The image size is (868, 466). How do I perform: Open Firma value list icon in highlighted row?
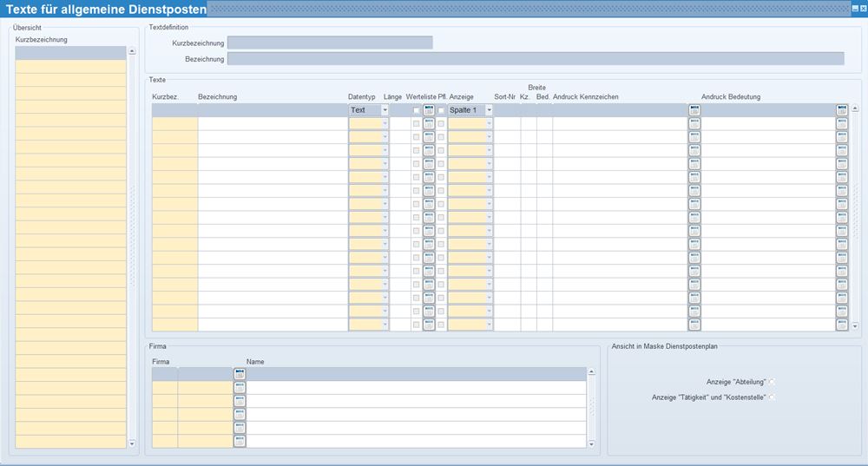(x=240, y=374)
